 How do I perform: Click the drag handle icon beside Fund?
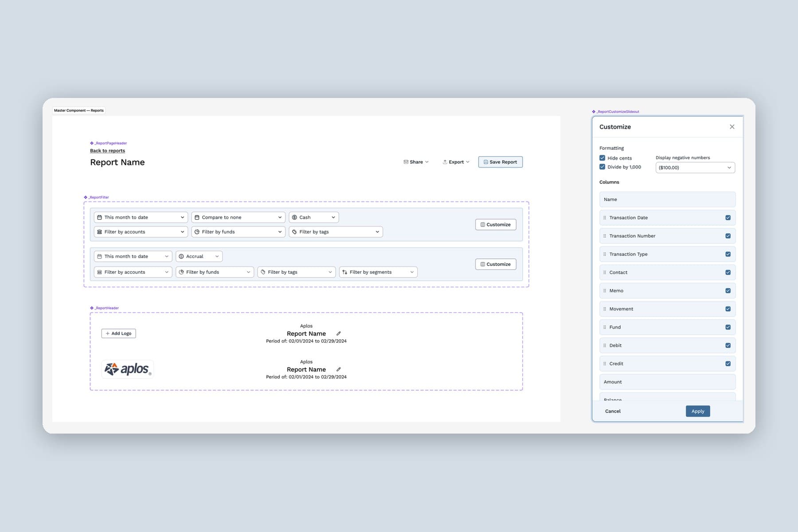[605, 327]
